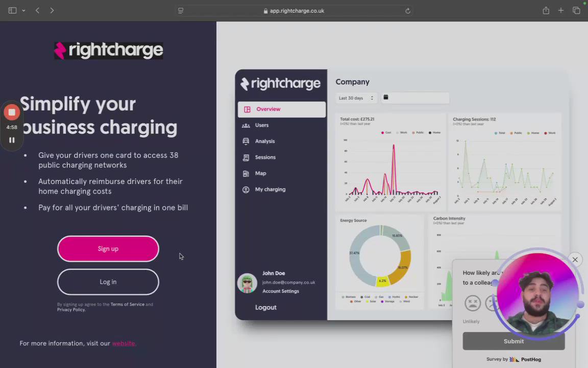Click the Simplify your business charging heading

point(98,116)
